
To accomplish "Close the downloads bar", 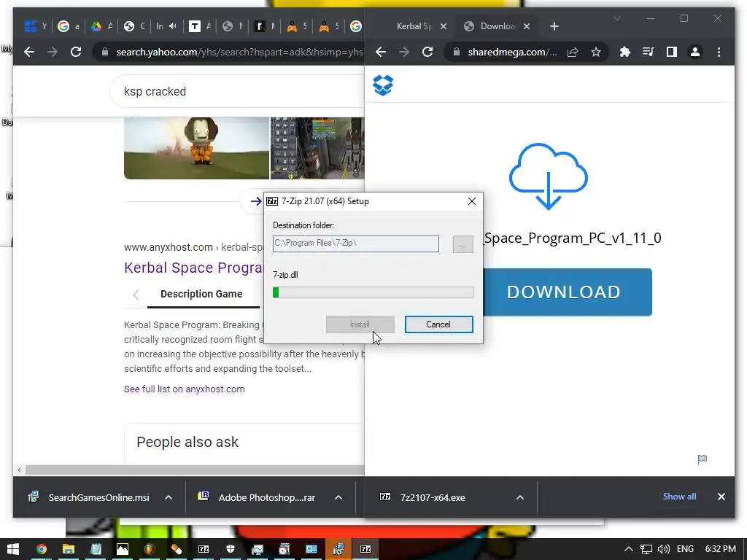I will pos(721,497).
